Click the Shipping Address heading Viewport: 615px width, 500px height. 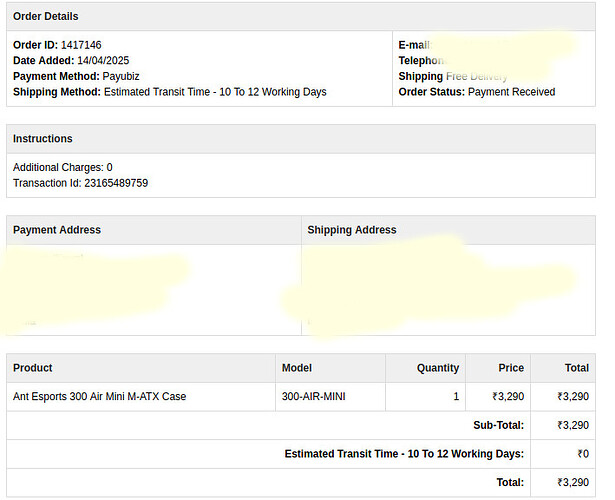[352, 230]
